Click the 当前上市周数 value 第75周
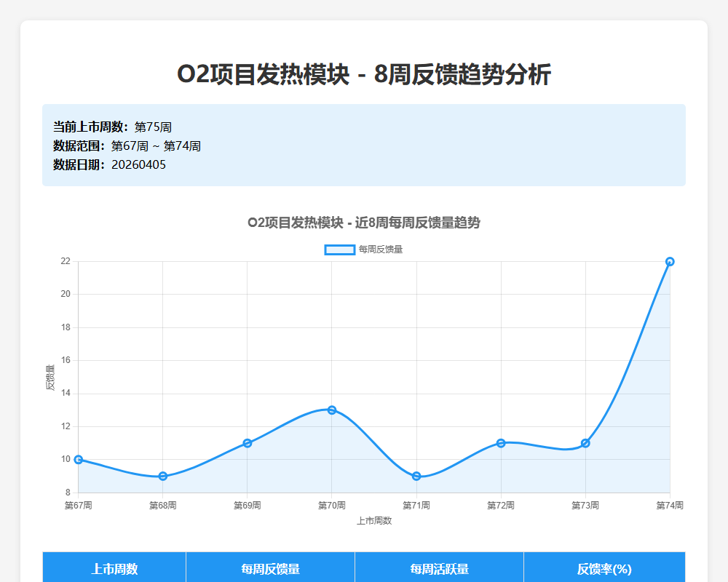The width and height of the screenshot is (728, 582). pyautogui.click(x=153, y=127)
